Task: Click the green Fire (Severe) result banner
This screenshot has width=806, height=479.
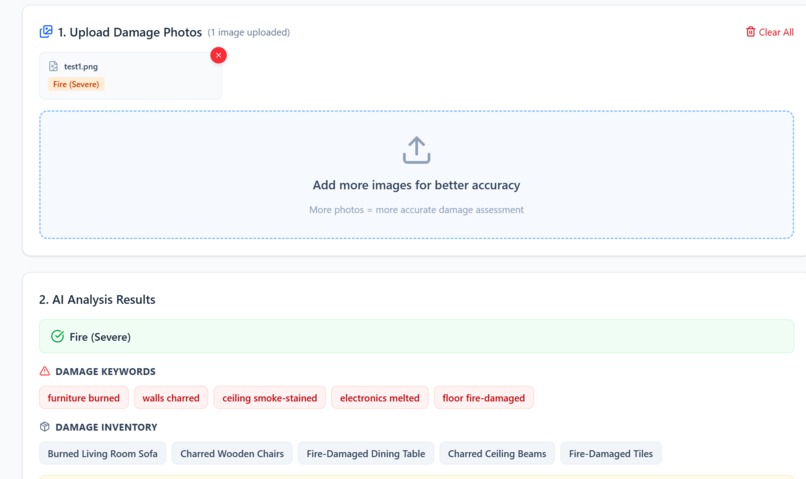Action: click(416, 336)
